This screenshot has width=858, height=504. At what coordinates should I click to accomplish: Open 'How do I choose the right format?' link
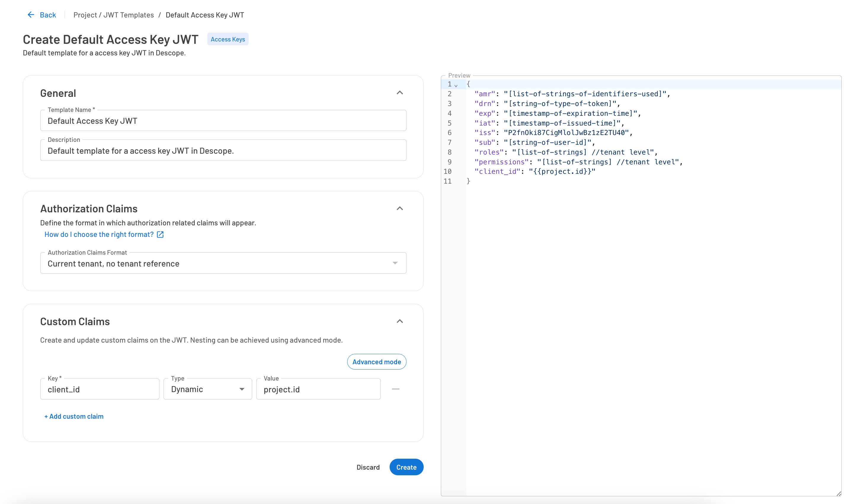[x=99, y=234]
